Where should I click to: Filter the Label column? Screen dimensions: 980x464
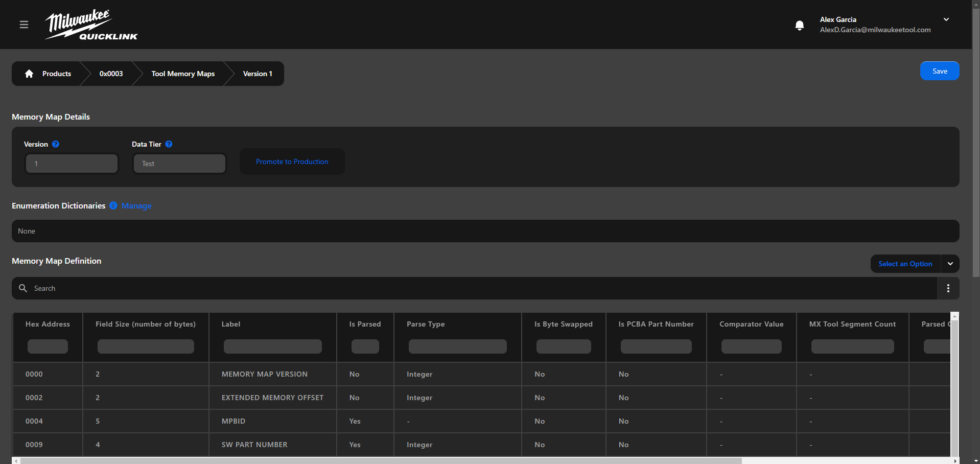click(273, 346)
